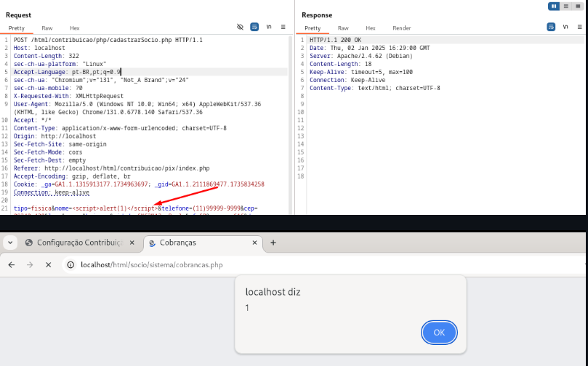Select side-by-side layout view icon
Image resolution: width=588 pixels, height=366 pixels.
(554, 7)
